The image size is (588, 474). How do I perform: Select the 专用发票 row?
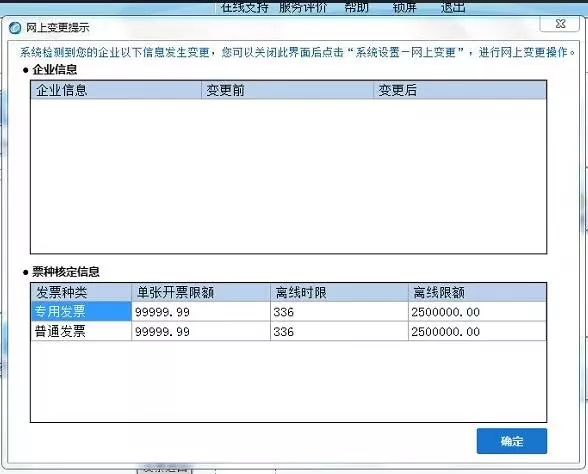pos(288,312)
